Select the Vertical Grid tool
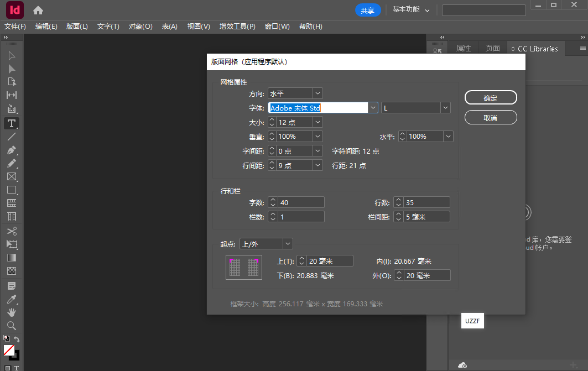The image size is (588, 371). (12, 216)
